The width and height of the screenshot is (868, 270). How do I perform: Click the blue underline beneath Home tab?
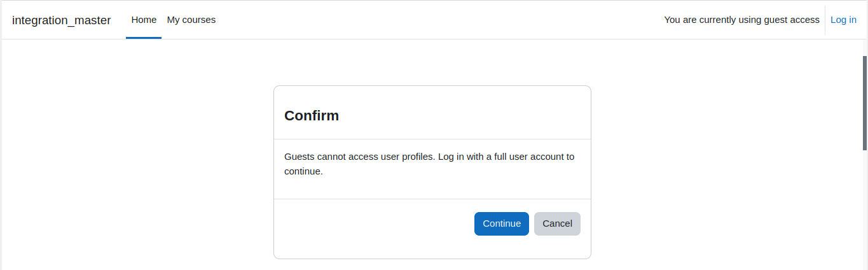pos(144,38)
